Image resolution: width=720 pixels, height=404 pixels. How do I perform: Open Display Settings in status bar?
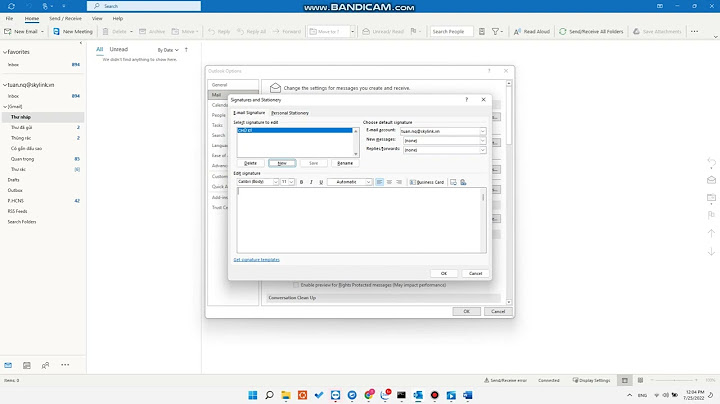coord(591,381)
